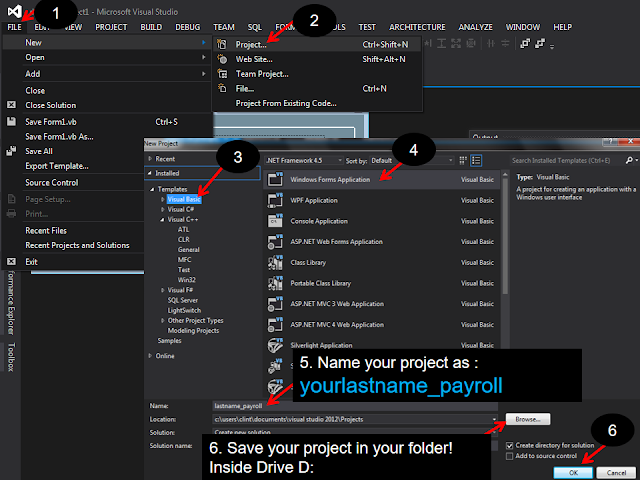Click the Class Library template icon
The height and width of the screenshot is (480, 640).
pos(275,262)
